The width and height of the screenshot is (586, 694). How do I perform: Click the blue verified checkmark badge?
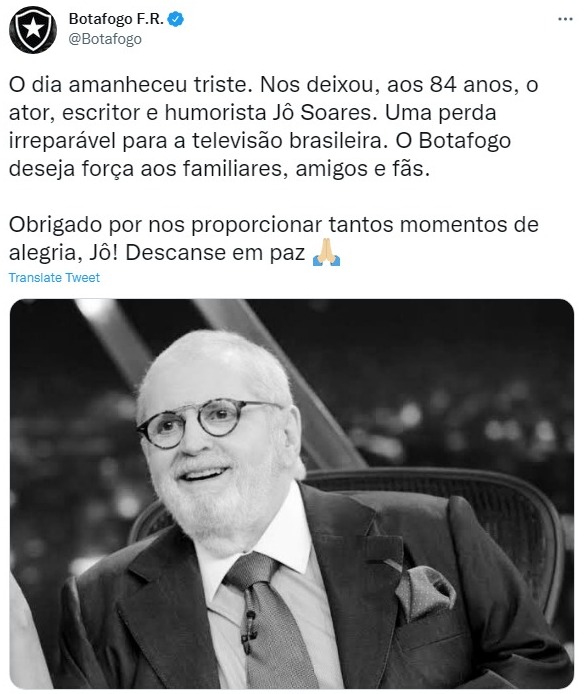[x=176, y=19]
